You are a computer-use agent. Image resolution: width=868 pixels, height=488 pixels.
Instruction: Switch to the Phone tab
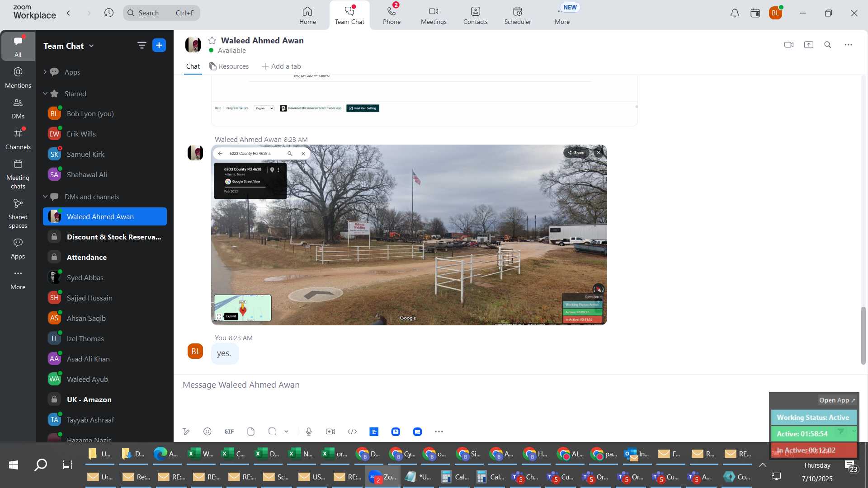click(392, 15)
